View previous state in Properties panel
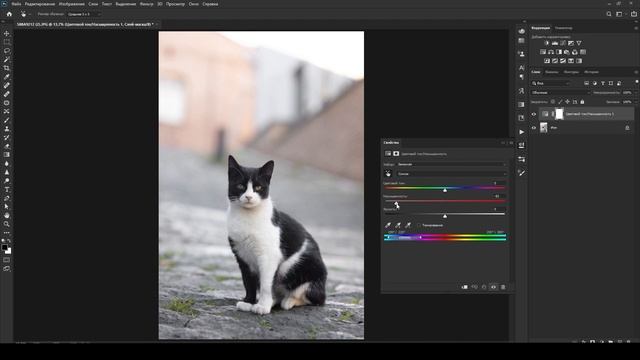Viewport: 640px width, 360px height. point(474,287)
